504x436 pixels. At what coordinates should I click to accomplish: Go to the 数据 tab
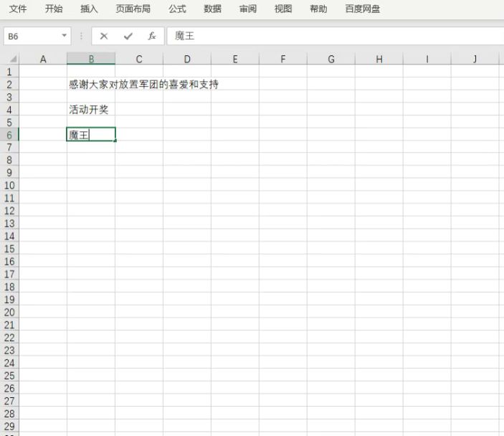212,9
